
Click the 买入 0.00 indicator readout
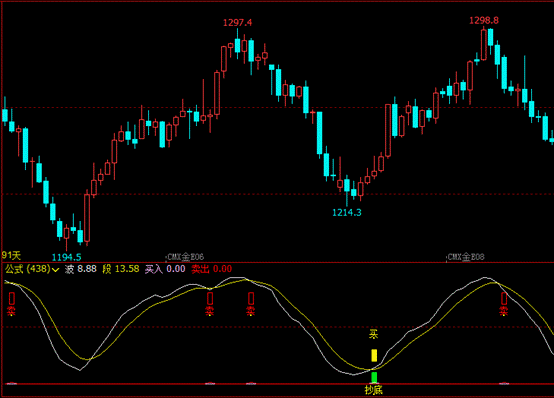tap(165, 269)
